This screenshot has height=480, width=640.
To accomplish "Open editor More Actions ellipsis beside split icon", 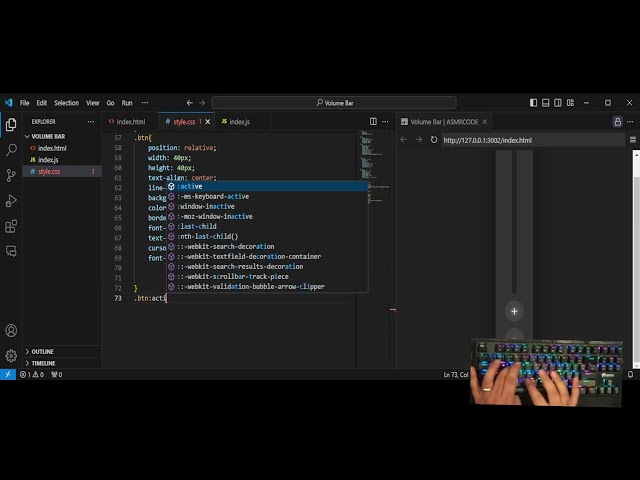I will pyautogui.click(x=385, y=122).
